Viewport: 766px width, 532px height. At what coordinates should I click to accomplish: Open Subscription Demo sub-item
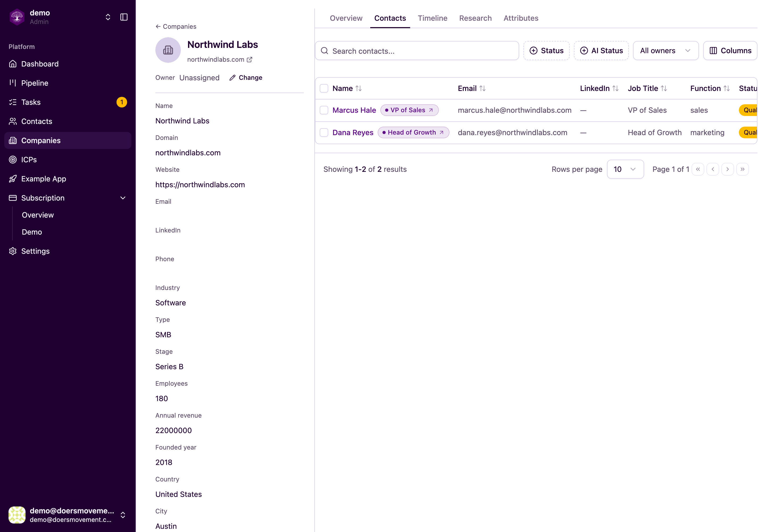pos(32,232)
